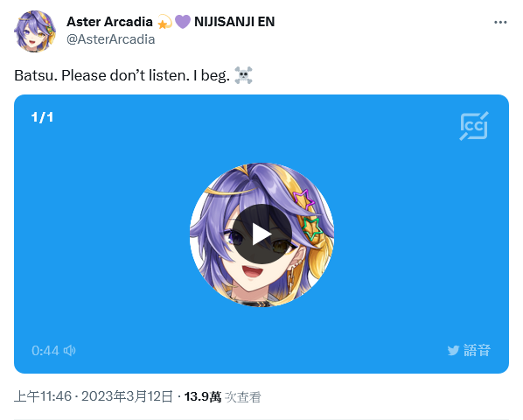Click the 0:44 duration indicator

(45, 351)
